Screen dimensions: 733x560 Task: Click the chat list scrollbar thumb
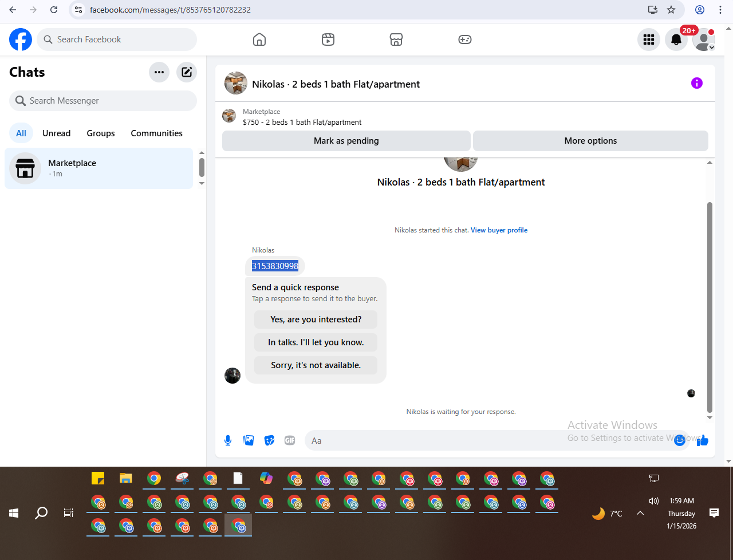pos(202,168)
